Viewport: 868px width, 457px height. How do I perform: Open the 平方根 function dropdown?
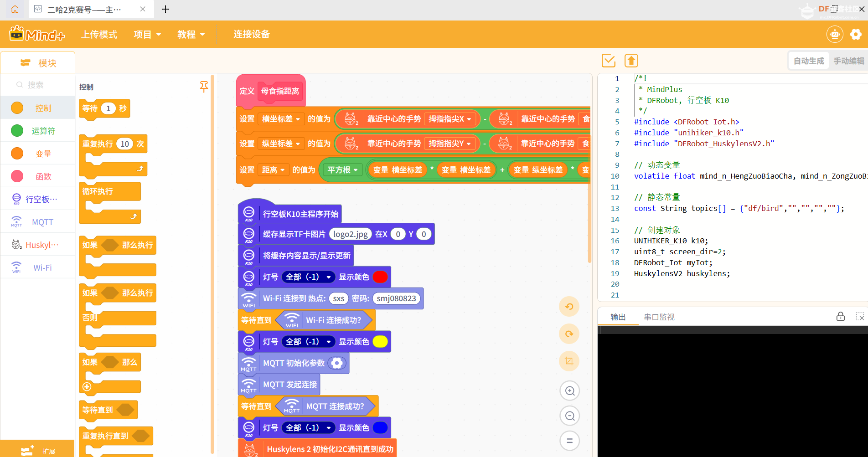343,170
